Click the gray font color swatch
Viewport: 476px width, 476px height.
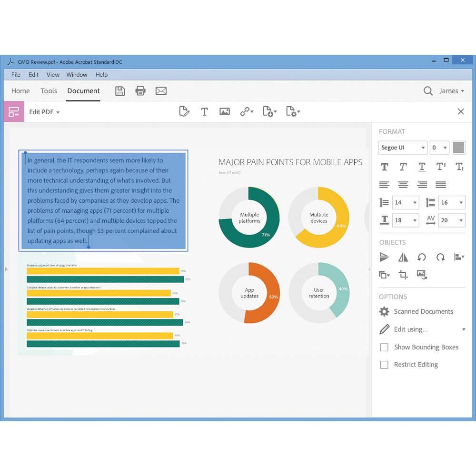pos(458,148)
